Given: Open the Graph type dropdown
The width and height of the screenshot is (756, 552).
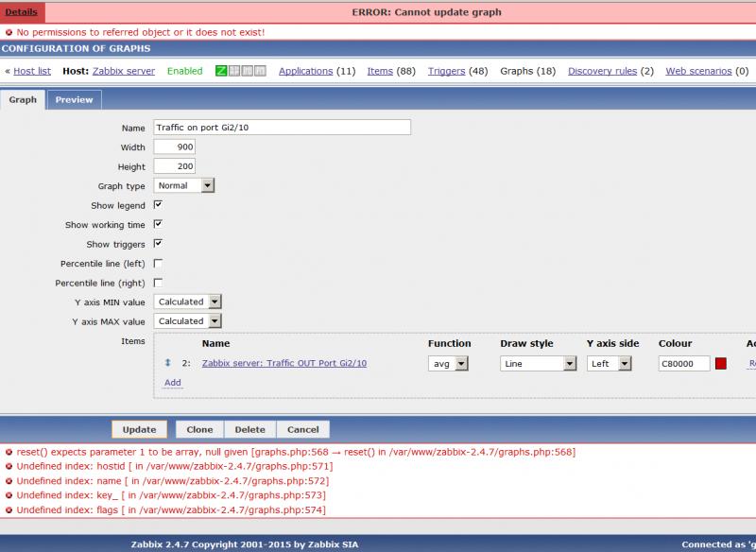Looking at the screenshot, I should coord(183,185).
